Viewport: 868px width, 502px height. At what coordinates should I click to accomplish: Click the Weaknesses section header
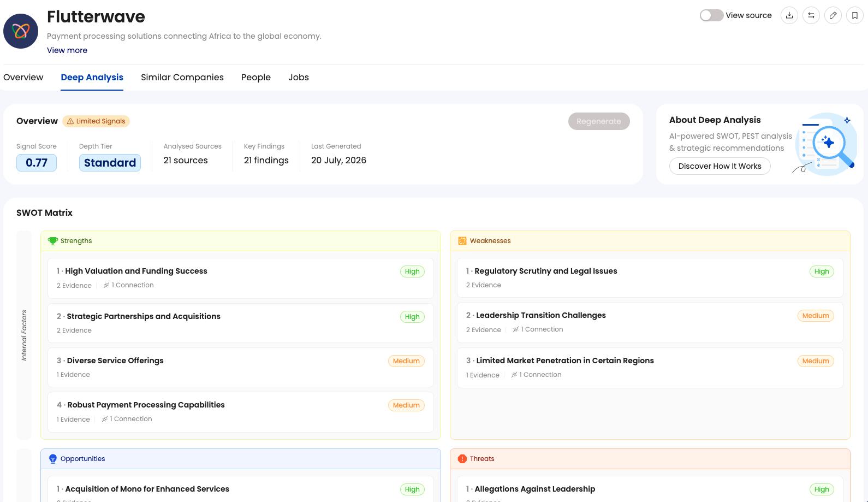point(650,241)
